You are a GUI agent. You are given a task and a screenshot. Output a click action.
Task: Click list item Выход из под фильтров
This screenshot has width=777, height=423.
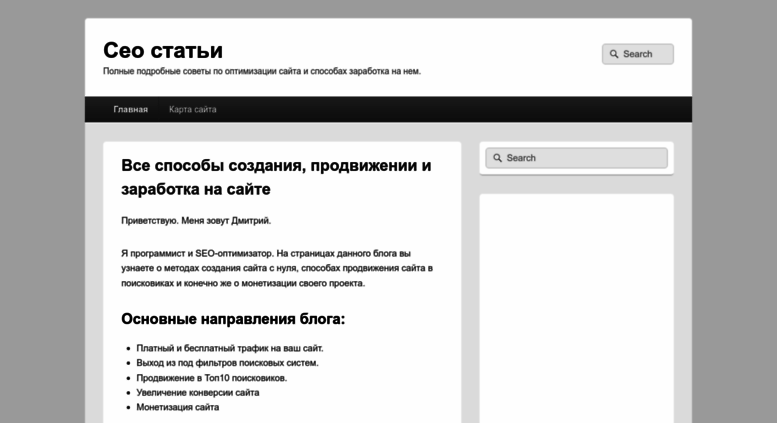(x=227, y=363)
